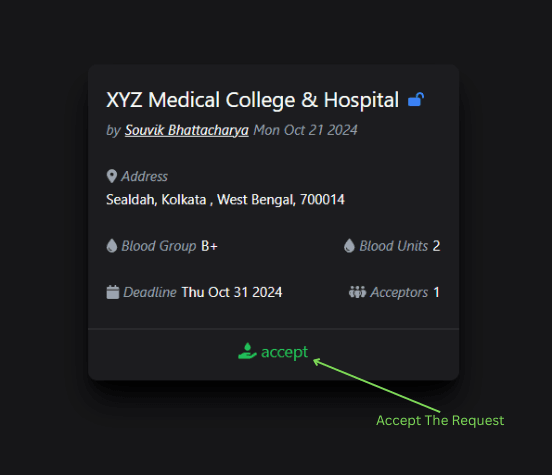
Task: Click the B+ blood group value
Action: pyautogui.click(x=209, y=246)
